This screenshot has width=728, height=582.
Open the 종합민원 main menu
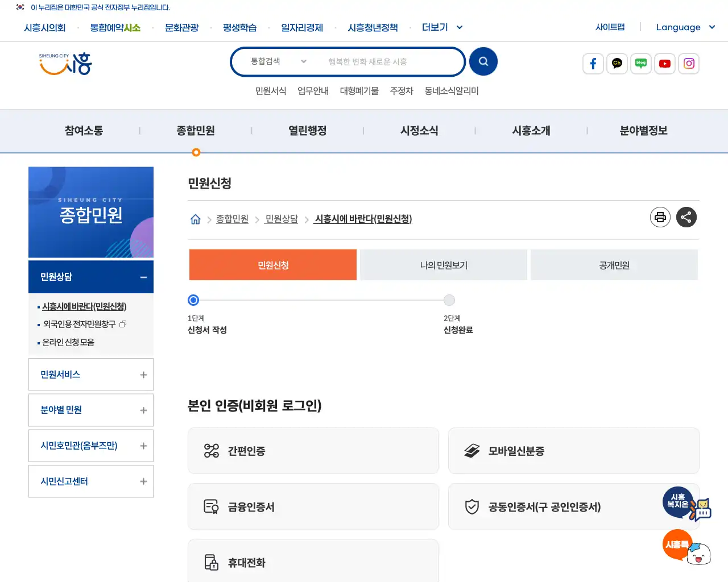(196, 131)
